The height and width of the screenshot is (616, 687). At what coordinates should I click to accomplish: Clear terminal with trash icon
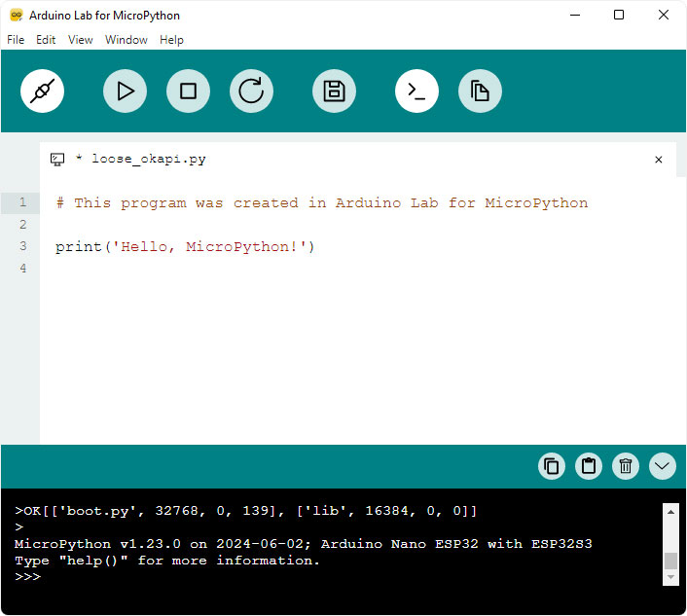[626, 466]
